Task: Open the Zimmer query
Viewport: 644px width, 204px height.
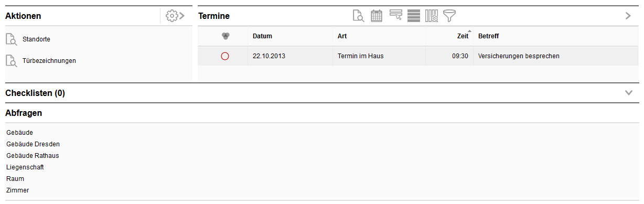Action: tap(18, 190)
